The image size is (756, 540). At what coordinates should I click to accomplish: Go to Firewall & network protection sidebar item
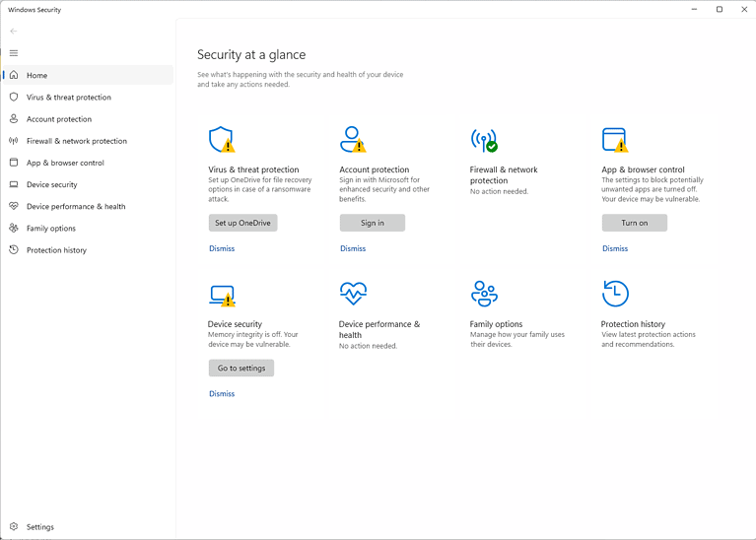(x=89, y=141)
